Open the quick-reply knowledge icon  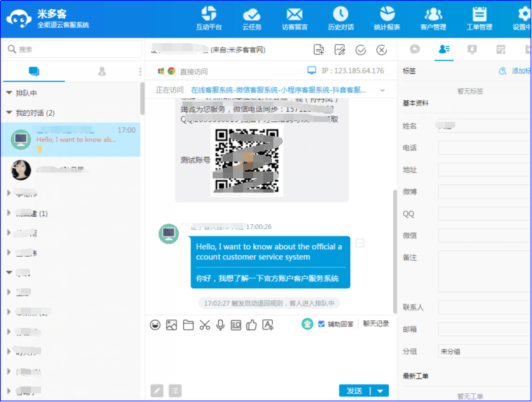tap(236, 325)
